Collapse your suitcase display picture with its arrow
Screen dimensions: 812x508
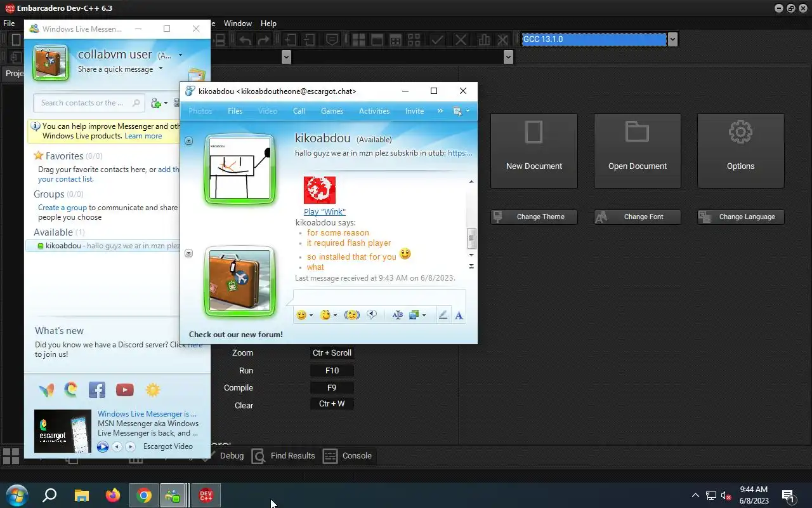[188, 253]
